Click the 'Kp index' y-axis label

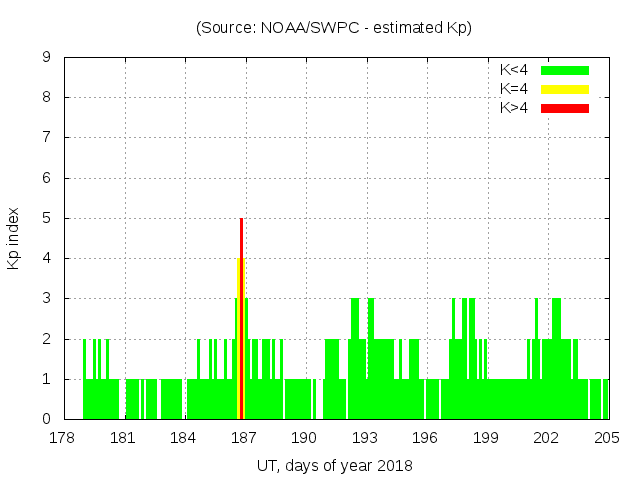click(x=14, y=238)
